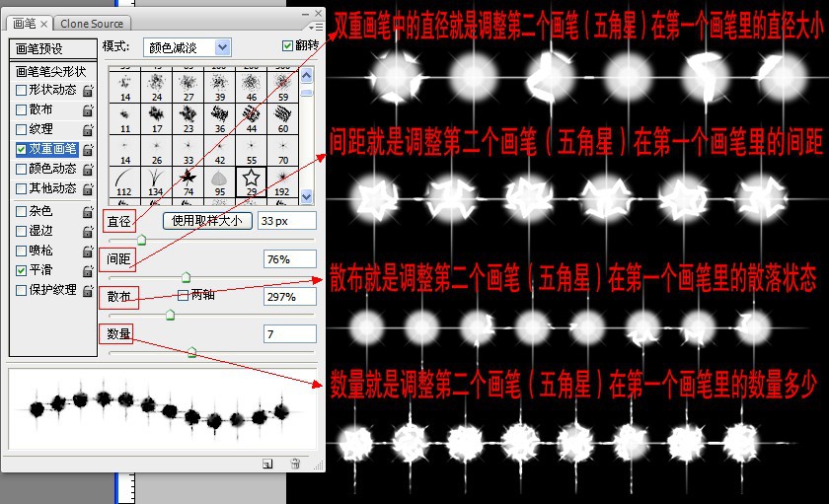
Task: Open the 模式 dropdown showing 颜色减淡
Action: (x=186, y=46)
